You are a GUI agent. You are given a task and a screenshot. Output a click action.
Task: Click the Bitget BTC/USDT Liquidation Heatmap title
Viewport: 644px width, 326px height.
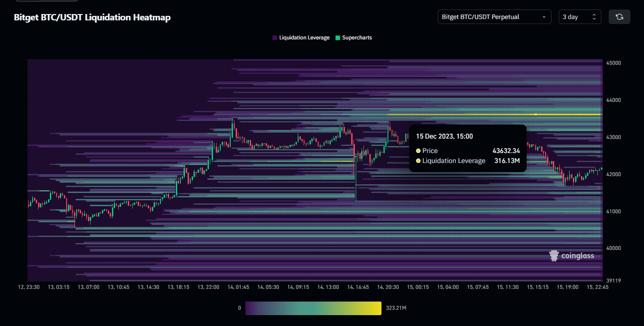tap(92, 18)
